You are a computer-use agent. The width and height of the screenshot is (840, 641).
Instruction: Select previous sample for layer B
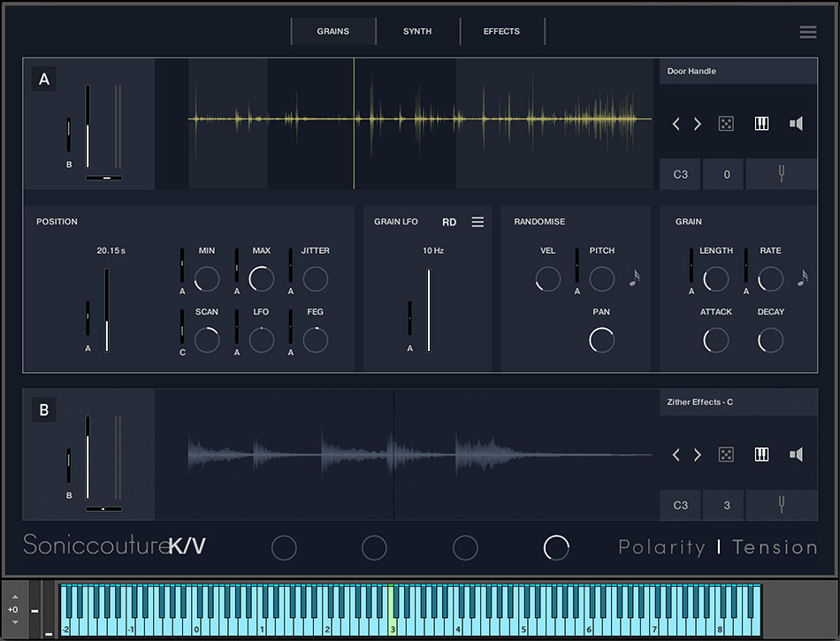[676, 454]
